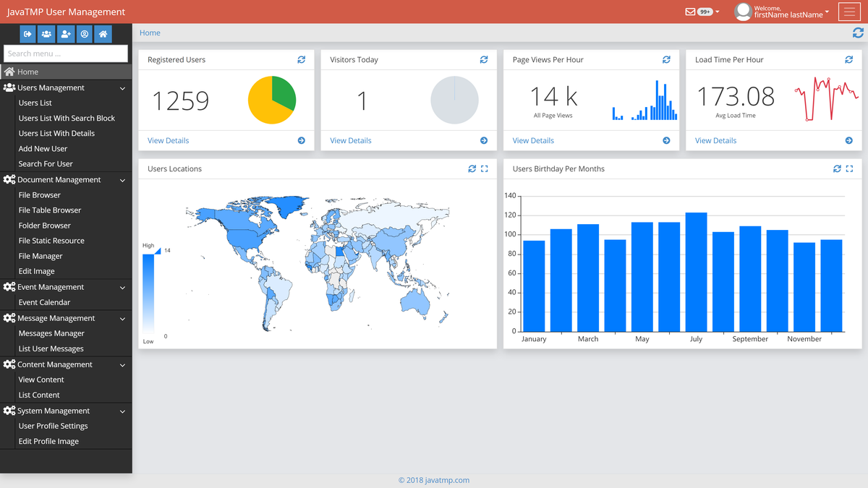Image resolution: width=868 pixels, height=488 pixels.
Task: Click the profile quick-access icon
Action: (84, 34)
